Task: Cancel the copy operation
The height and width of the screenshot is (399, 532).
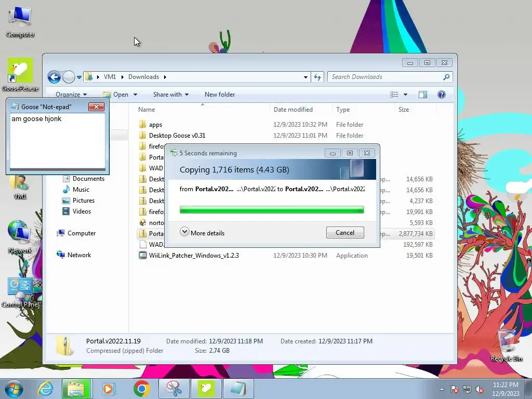Action: pos(345,233)
